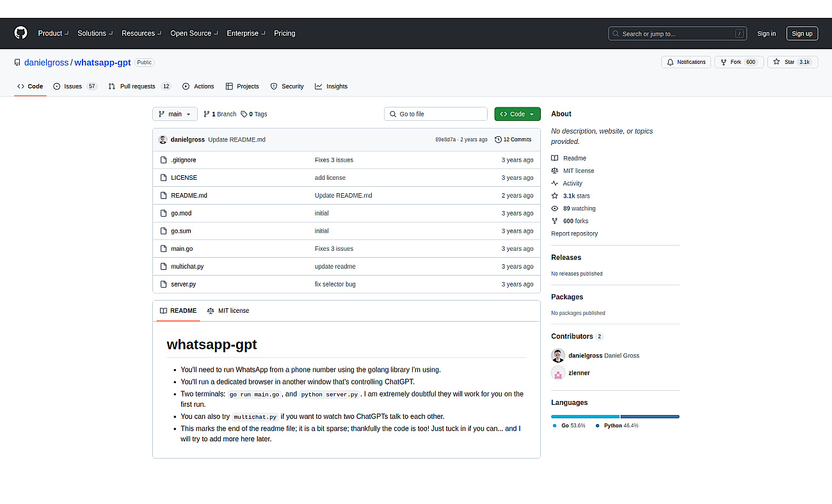Click Report repository link

574,233
